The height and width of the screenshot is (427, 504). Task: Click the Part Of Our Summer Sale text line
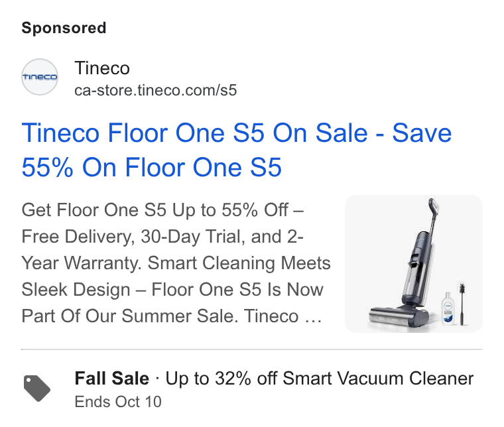[x=171, y=316]
